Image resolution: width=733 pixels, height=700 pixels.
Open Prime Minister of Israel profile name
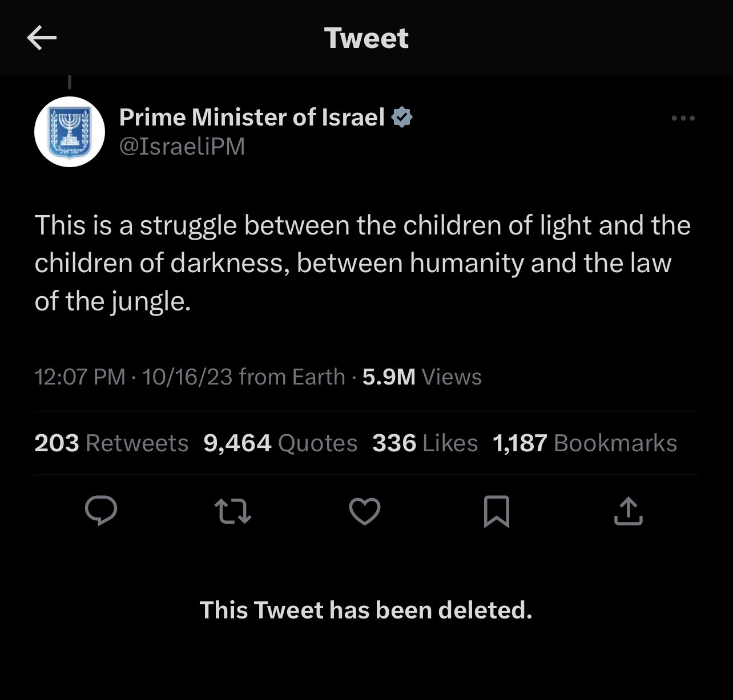(x=252, y=118)
